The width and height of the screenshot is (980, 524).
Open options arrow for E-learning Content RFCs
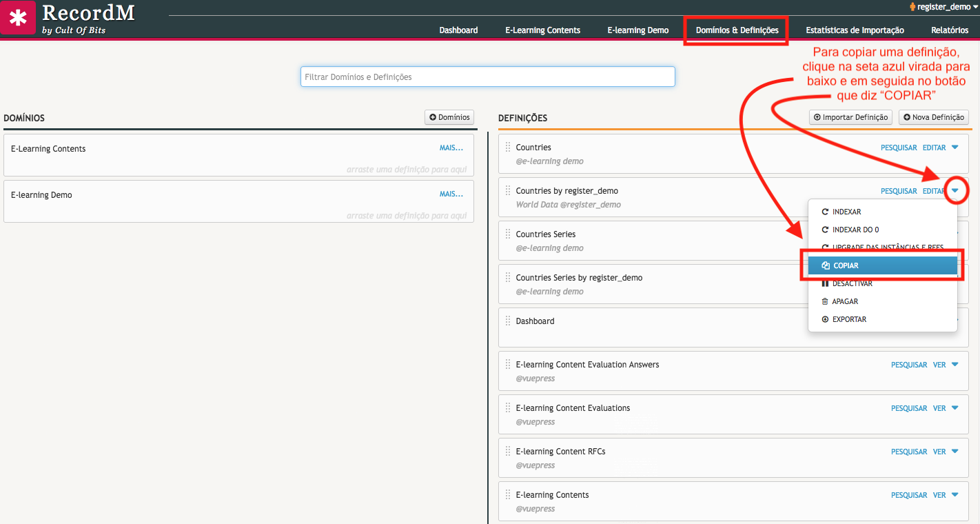(955, 452)
